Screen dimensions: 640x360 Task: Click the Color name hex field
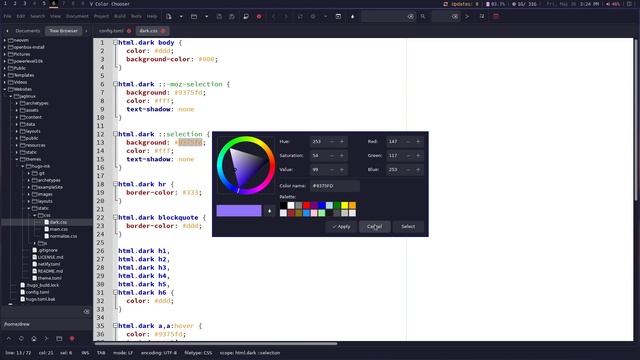pos(335,186)
